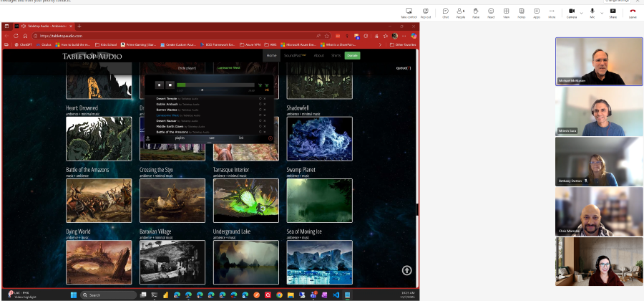Toggle the orange shuffle icon
The image size is (644, 301).
(x=267, y=90)
